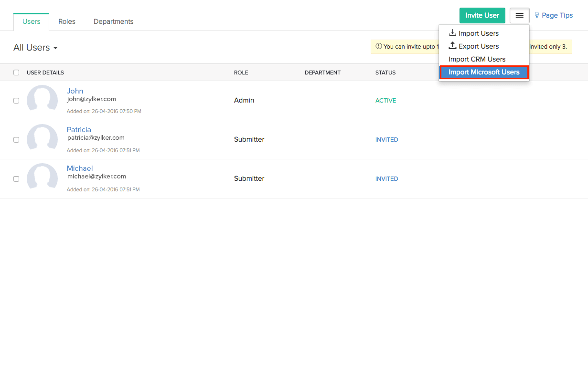Switch to the Roles tab

(x=66, y=21)
